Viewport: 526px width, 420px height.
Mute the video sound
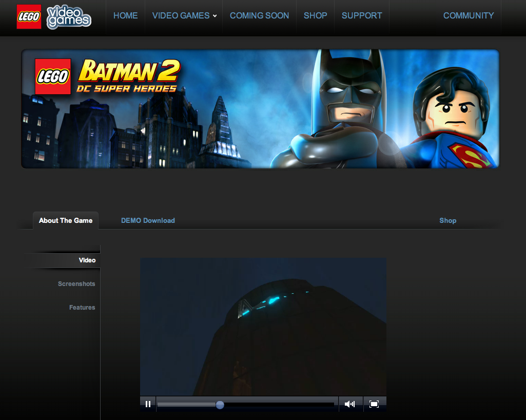[x=349, y=404]
